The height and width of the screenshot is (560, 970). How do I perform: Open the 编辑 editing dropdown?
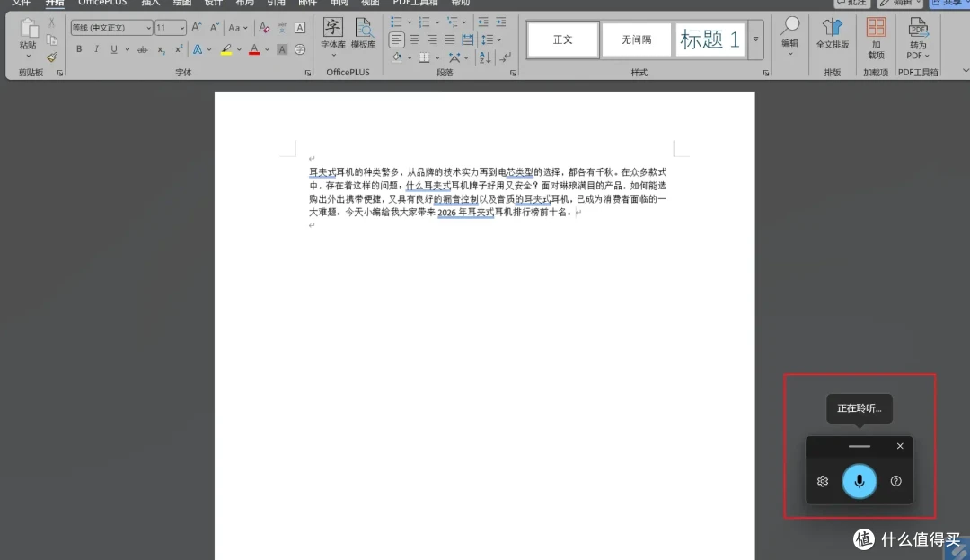coord(790,36)
